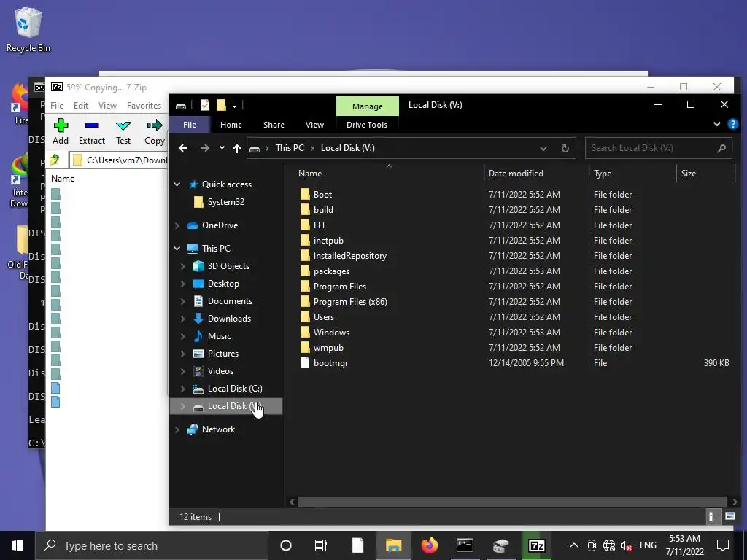Open 7-Zip Favorites menu
Viewport: 747px width, 560px height.
tap(144, 106)
